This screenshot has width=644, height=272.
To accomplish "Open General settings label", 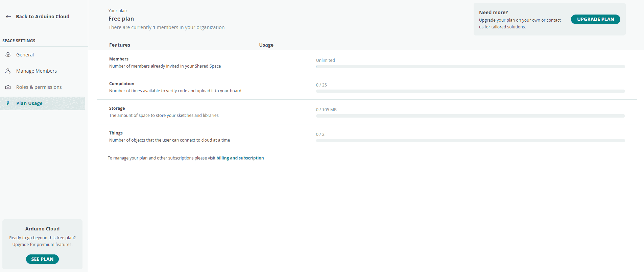I will (25, 55).
